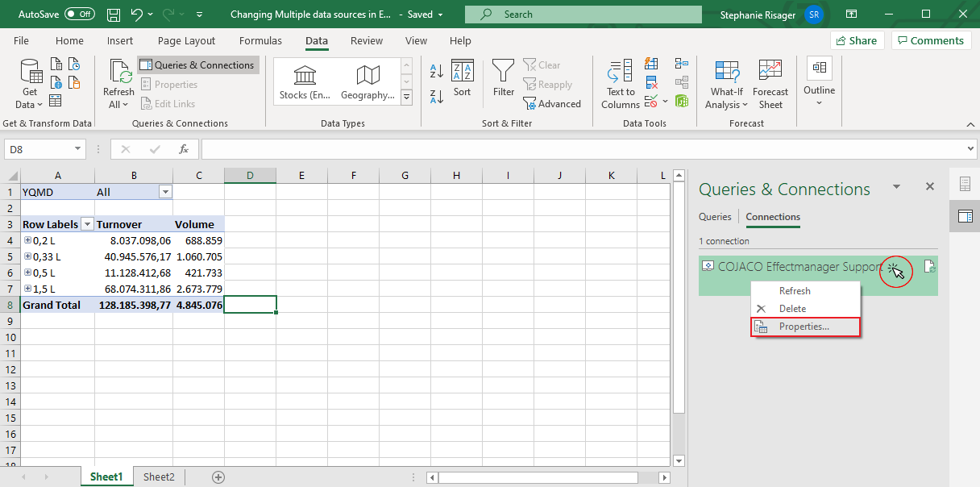The width and height of the screenshot is (980, 487).
Task: Switch to the Formulas ribbon tab
Action: tap(260, 40)
